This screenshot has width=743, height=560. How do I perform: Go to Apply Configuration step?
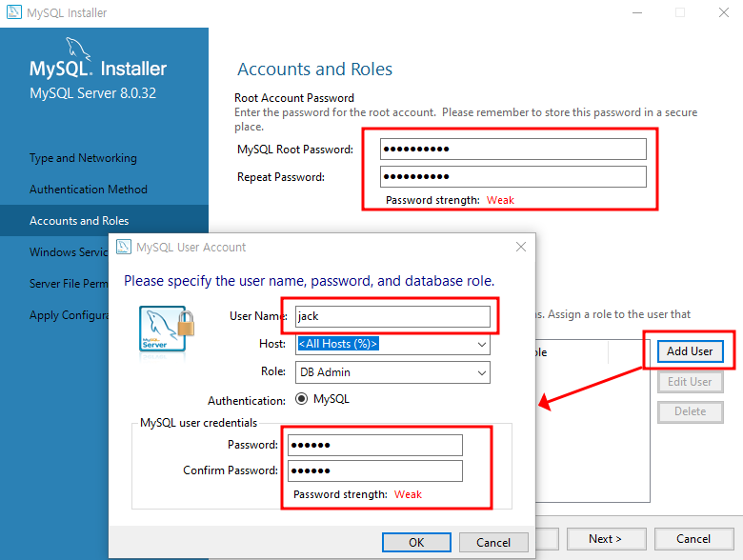pyautogui.click(x=69, y=315)
